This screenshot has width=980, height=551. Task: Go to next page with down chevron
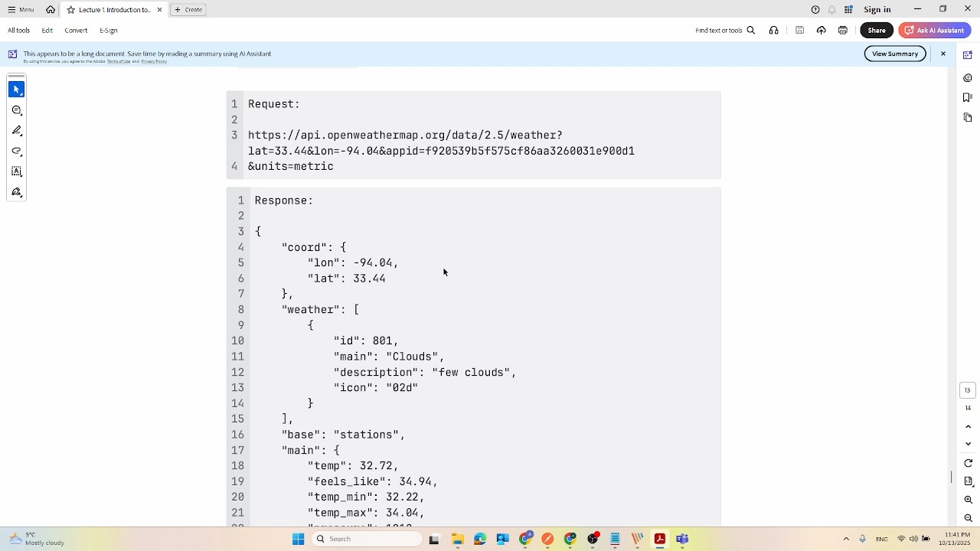[968, 444]
